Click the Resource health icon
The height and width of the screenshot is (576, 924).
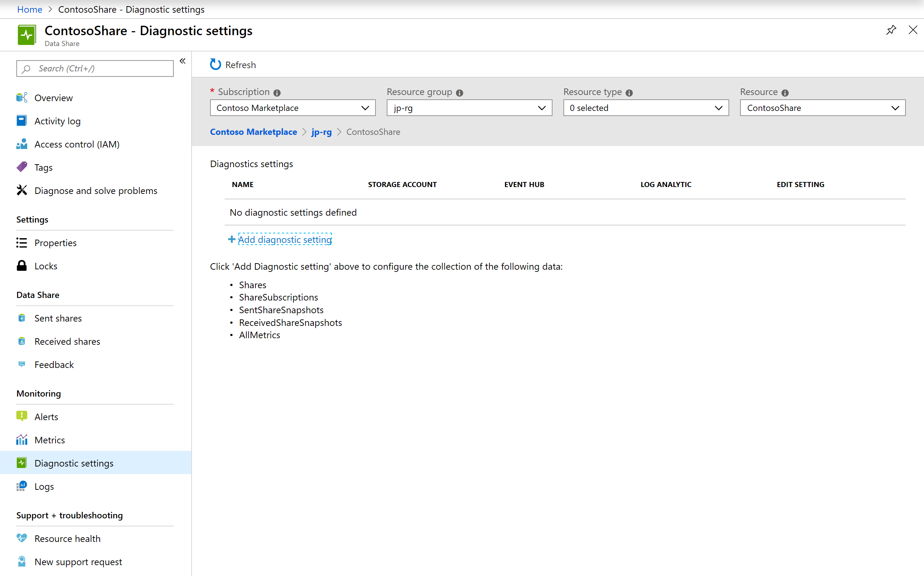click(21, 538)
